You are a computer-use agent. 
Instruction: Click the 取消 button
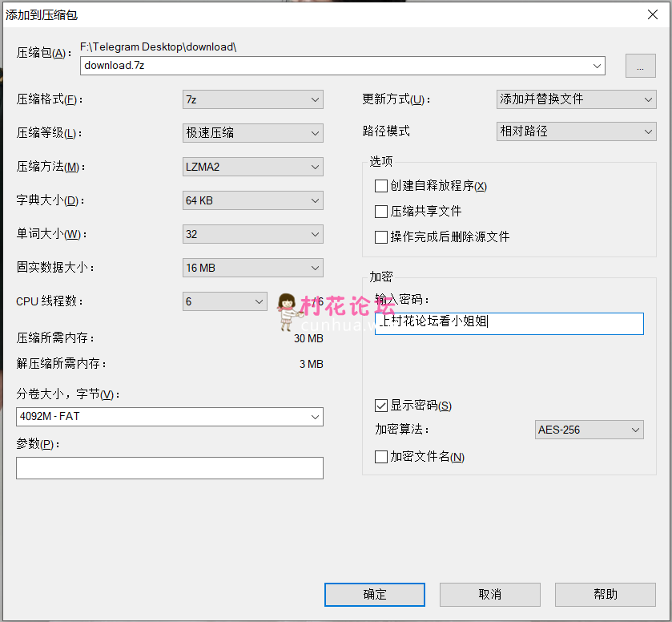(x=490, y=595)
